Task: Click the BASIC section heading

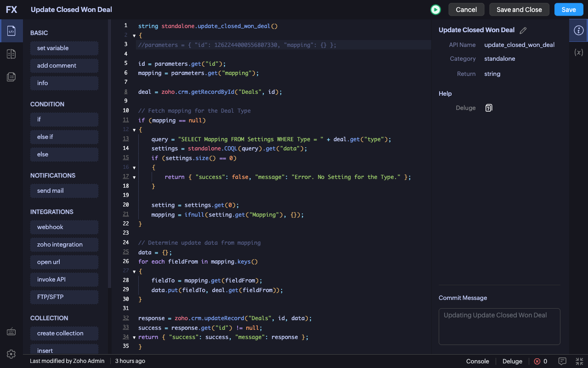Action: pyautogui.click(x=39, y=33)
